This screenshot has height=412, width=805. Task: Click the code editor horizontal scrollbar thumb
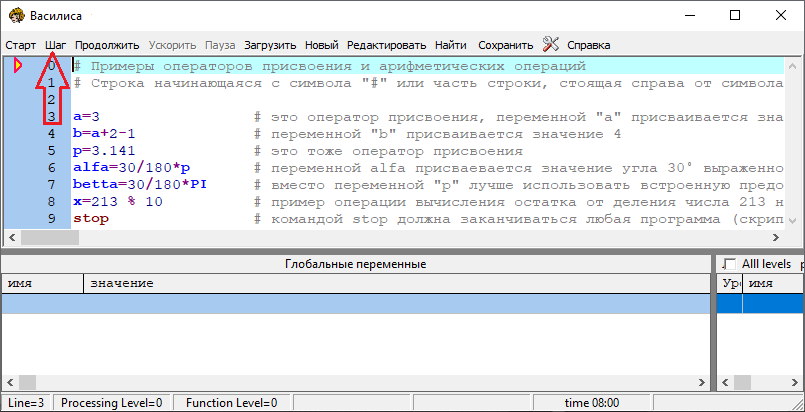(50, 238)
